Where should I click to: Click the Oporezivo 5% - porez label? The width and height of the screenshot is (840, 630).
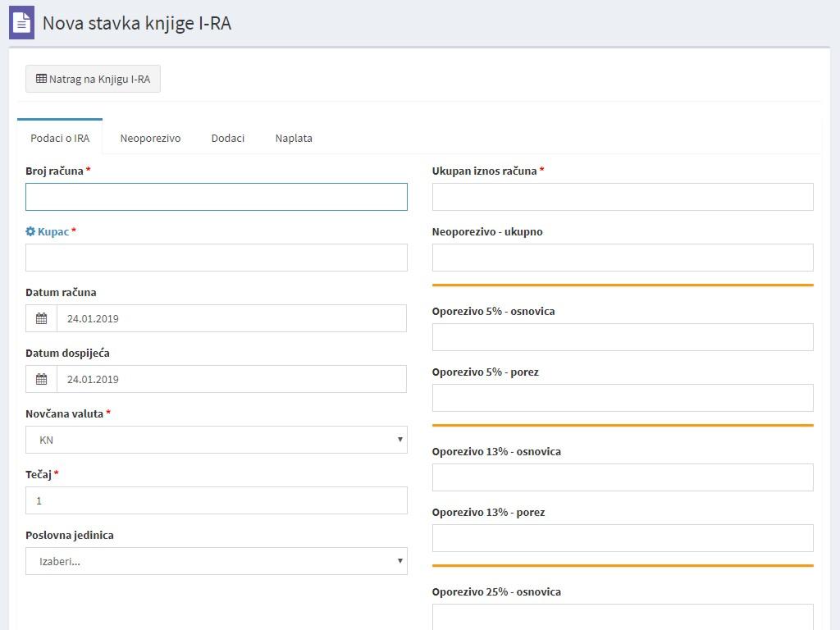[486, 372]
